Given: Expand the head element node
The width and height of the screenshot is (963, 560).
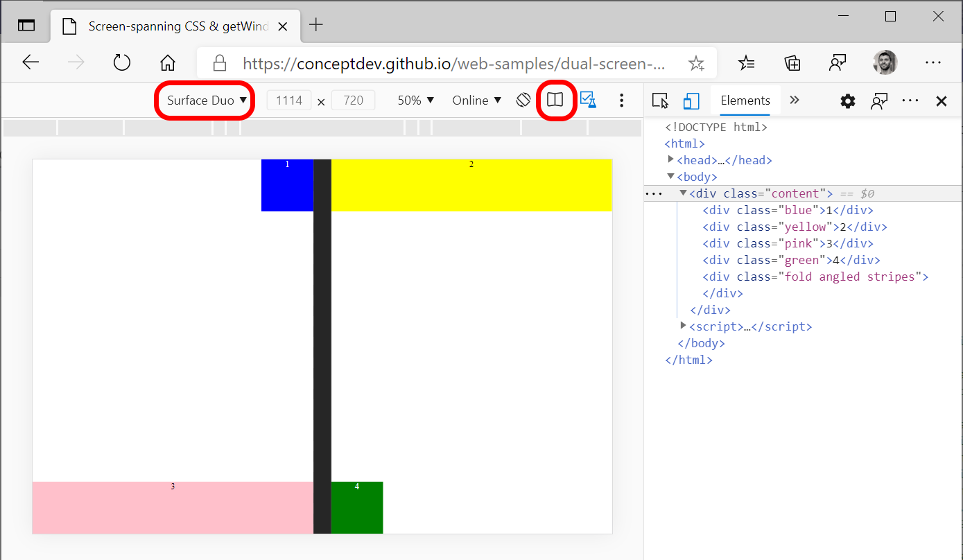Looking at the screenshot, I should tap(670, 159).
